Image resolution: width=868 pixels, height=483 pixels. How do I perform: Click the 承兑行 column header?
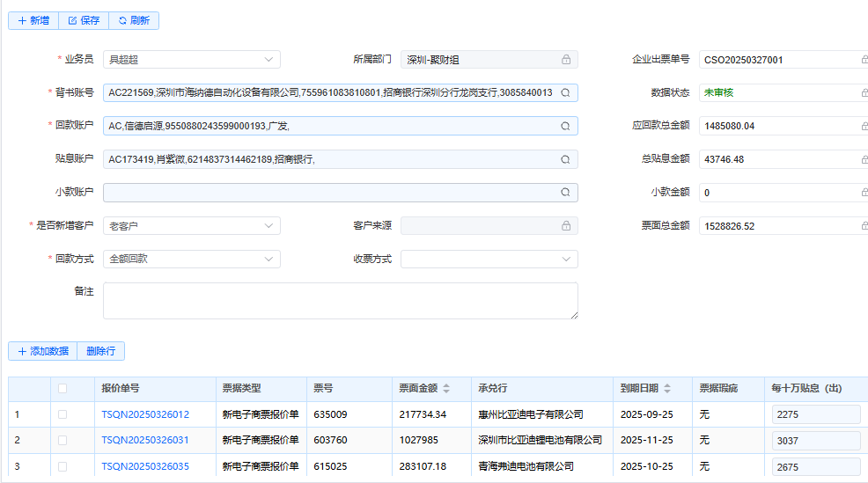(542, 388)
